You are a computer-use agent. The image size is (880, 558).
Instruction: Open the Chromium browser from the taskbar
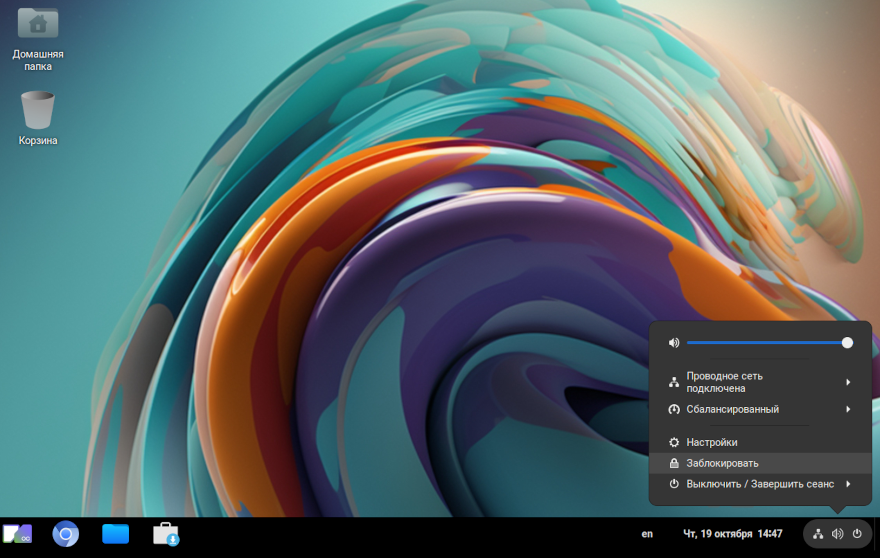[66, 534]
